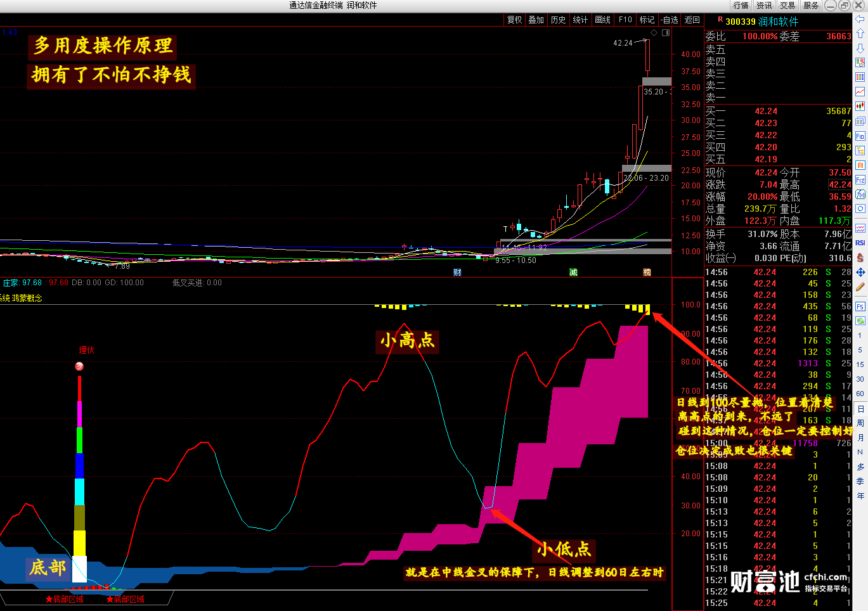The image size is (868, 611).
Task: Click the 标记 mark button
Action: (647, 20)
